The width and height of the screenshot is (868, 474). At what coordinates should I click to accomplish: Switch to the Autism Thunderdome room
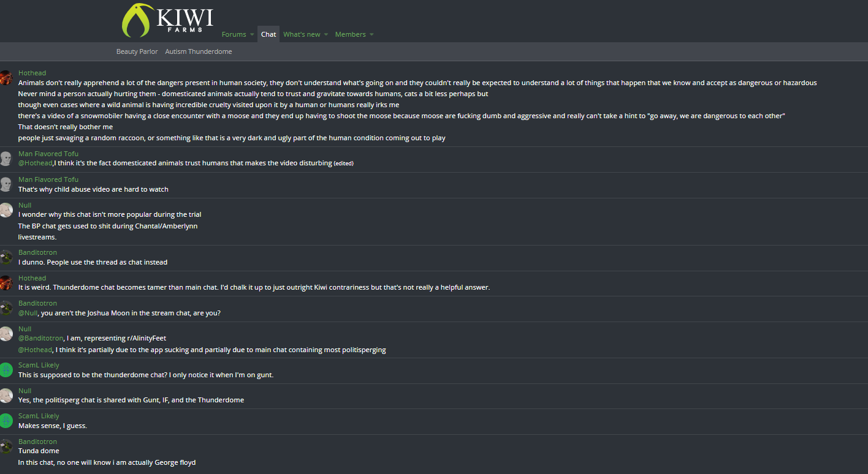coord(199,51)
